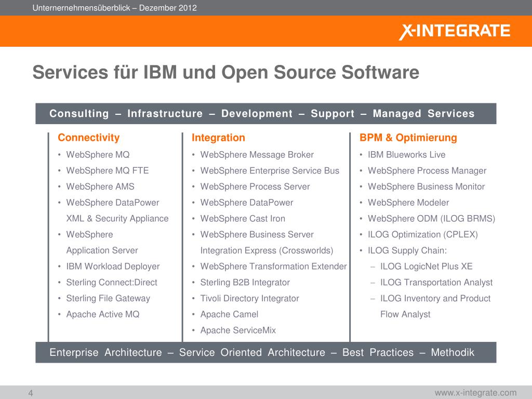Select 'Tivoli Directory Integrator'

[x=250, y=298]
